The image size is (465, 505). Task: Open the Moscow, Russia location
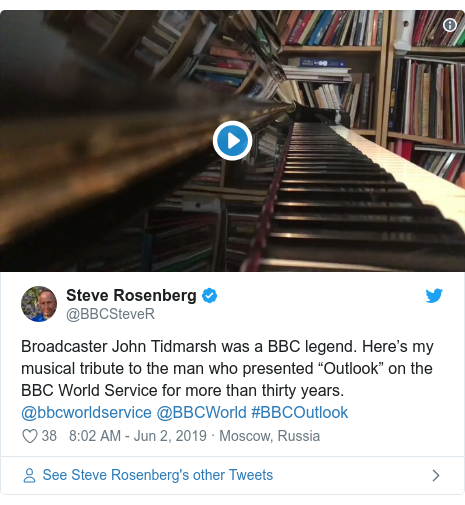[269, 436]
